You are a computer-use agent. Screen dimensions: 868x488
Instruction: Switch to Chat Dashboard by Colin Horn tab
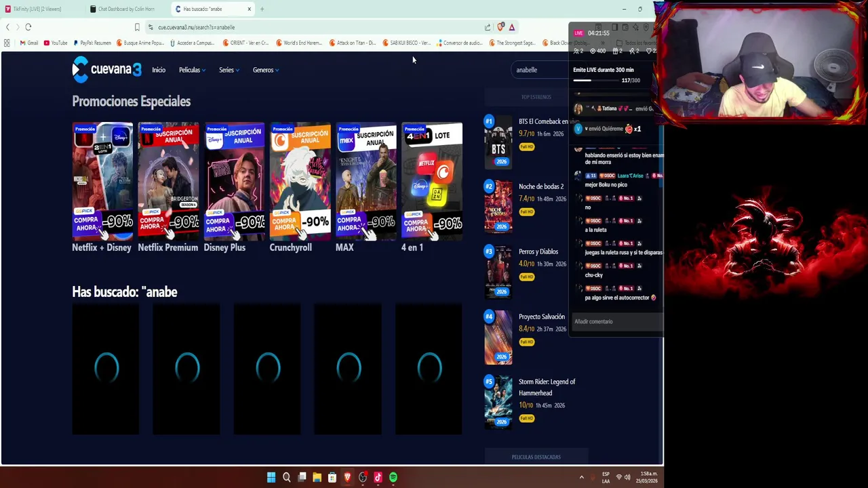tap(126, 9)
